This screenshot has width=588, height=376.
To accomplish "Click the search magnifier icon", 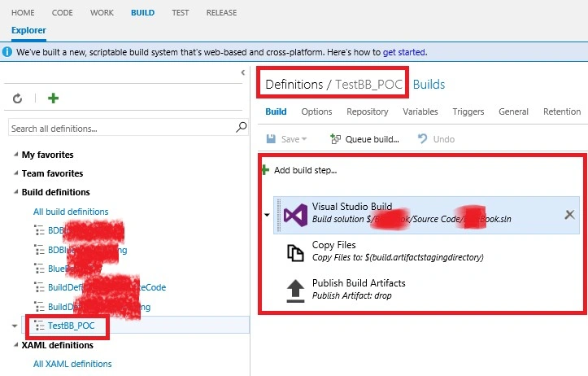I will [x=241, y=127].
